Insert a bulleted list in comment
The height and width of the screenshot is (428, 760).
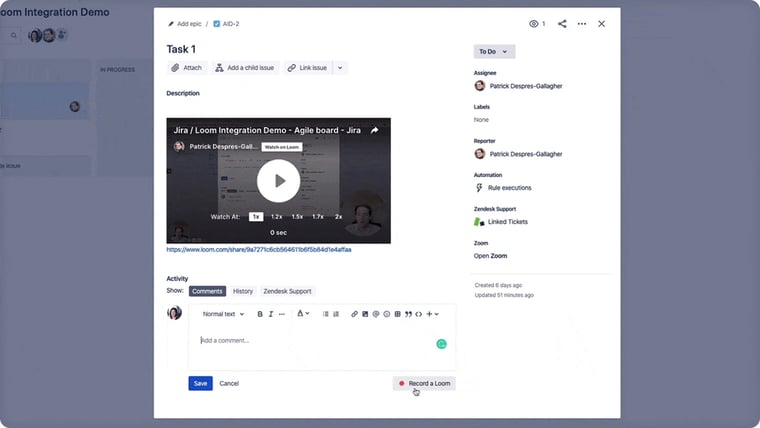(325, 314)
